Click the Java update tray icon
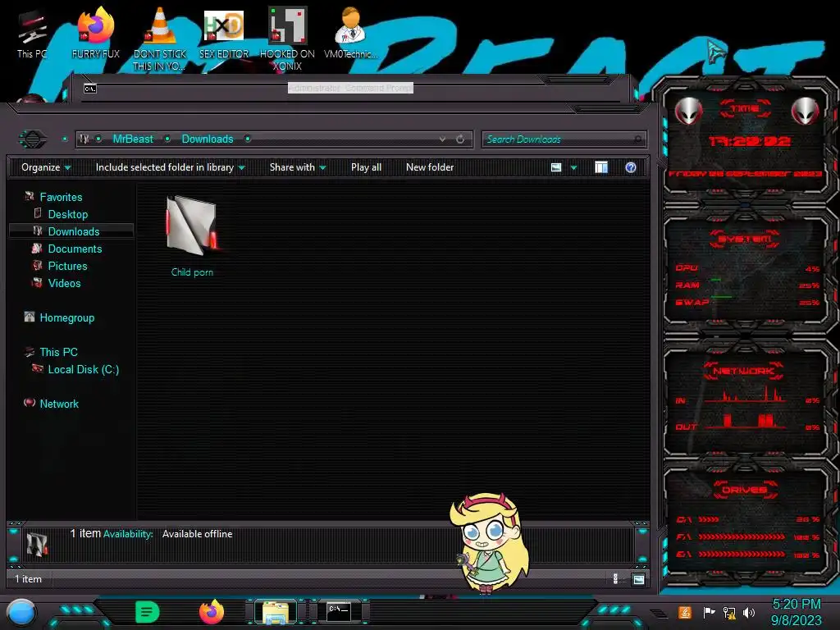Screen dimensions: 840x630 685,612
